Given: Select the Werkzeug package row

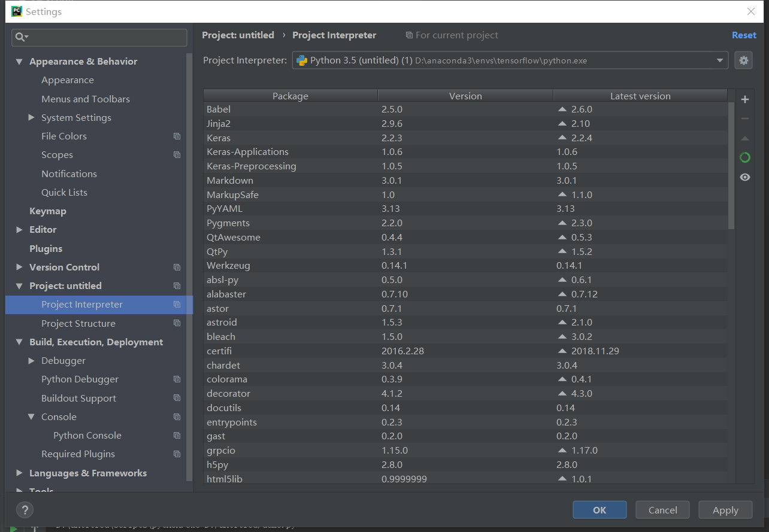Looking at the screenshot, I should click(x=465, y=266).
